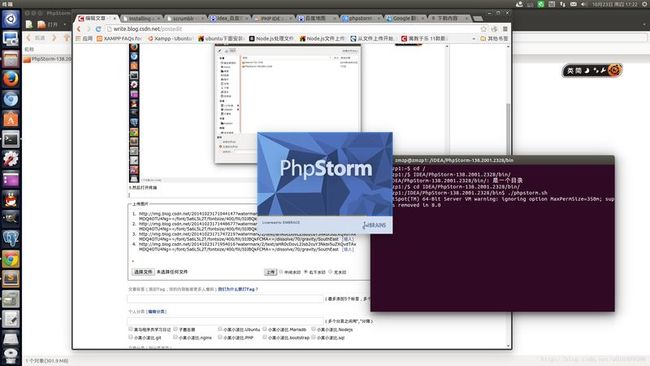The image size is (650, 366).
Task: Click the Chrome back arrow button
Action: (x=79, y=29)
